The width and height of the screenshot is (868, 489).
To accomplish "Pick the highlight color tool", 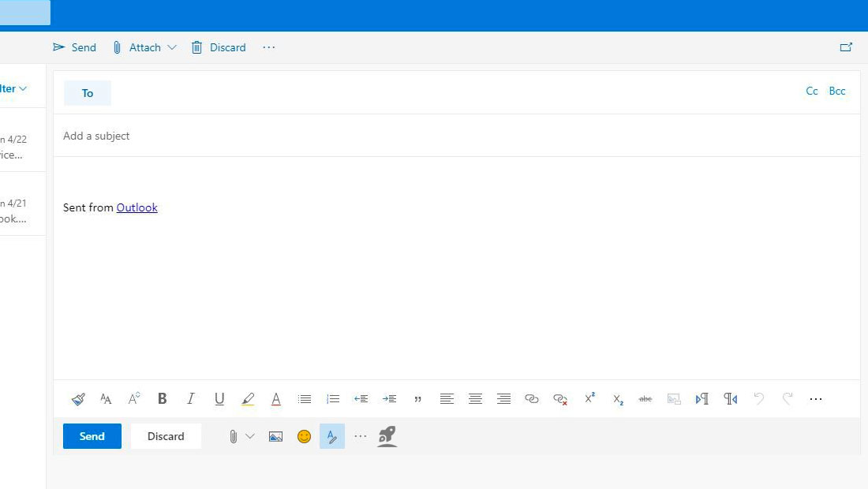I will pyautogui.click(x=248, y=399).
